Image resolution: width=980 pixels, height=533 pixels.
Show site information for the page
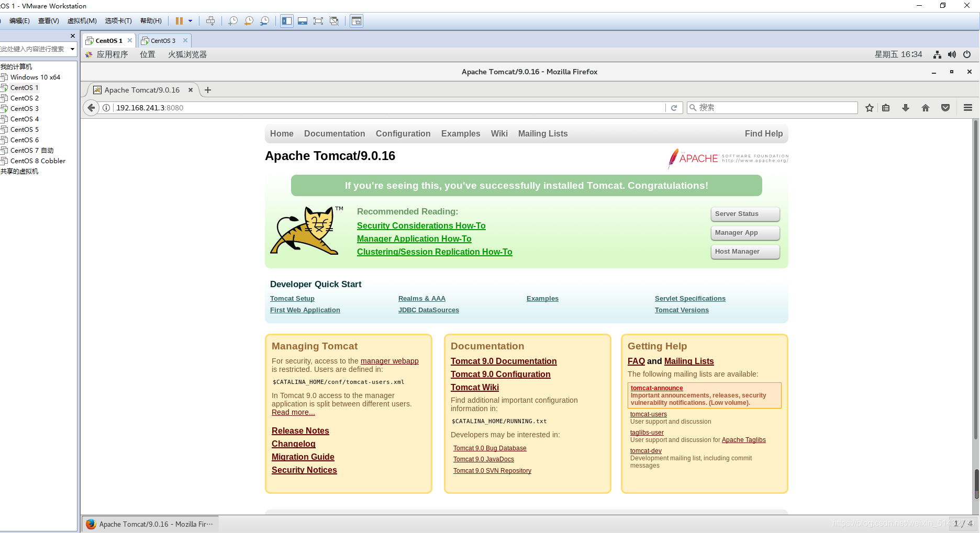(x=106, y=108)
